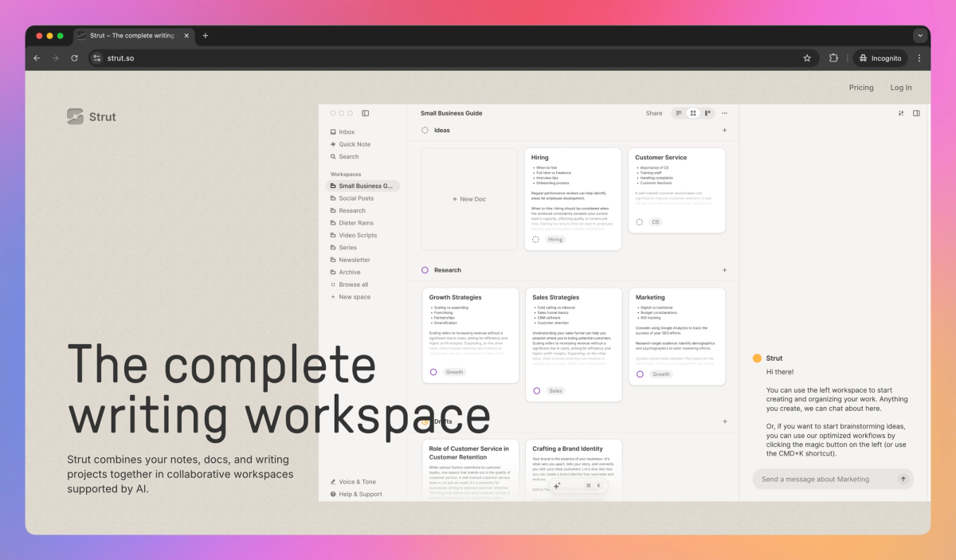Open the browser tab search dropdown arrow
This screenshot has height=560, width=956.
pos(920,36)
